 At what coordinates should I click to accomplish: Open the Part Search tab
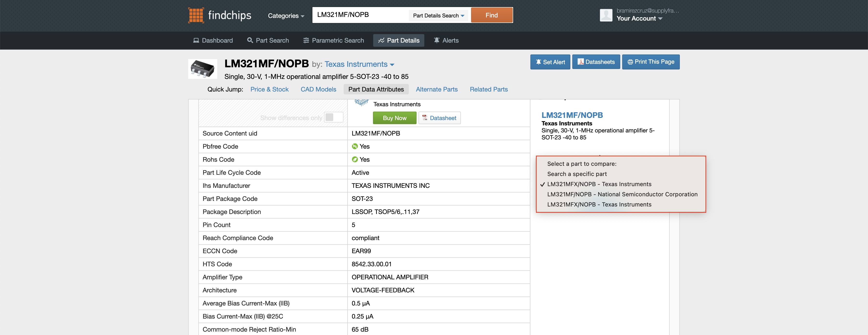[x=268, y=40]
